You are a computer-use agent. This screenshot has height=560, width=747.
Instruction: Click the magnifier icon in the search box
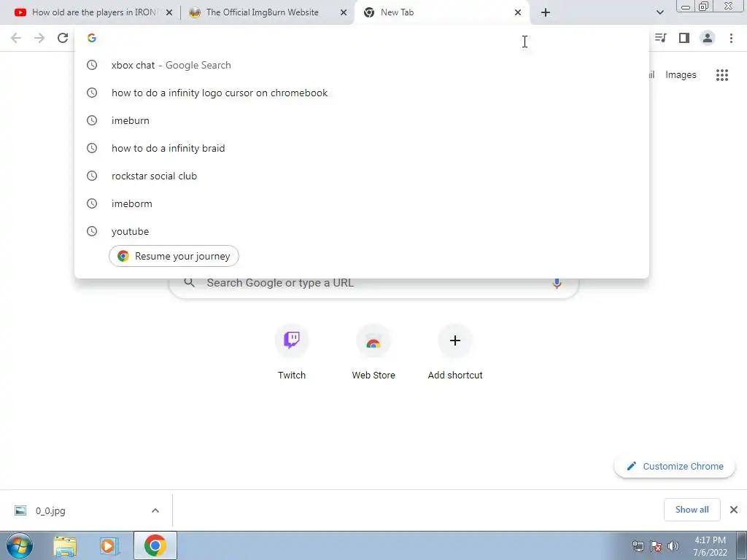pyautogui.click(x=189, y=282)
